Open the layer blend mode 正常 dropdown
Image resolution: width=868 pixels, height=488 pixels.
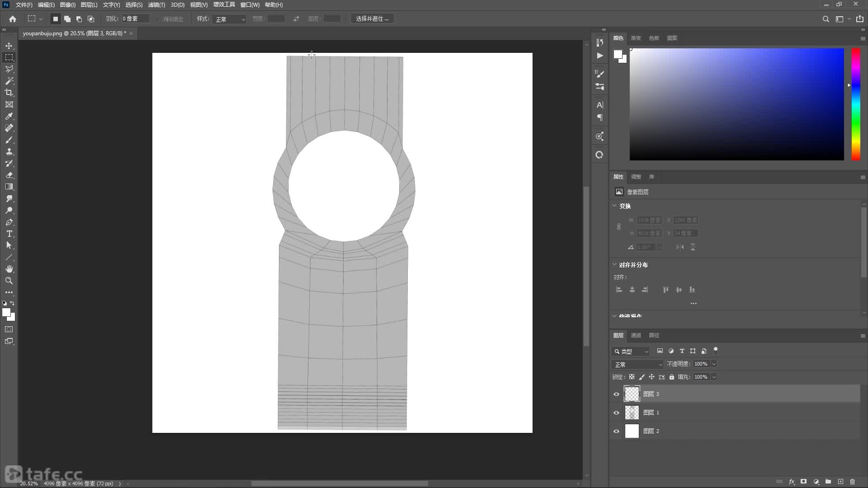pos(637,364)
